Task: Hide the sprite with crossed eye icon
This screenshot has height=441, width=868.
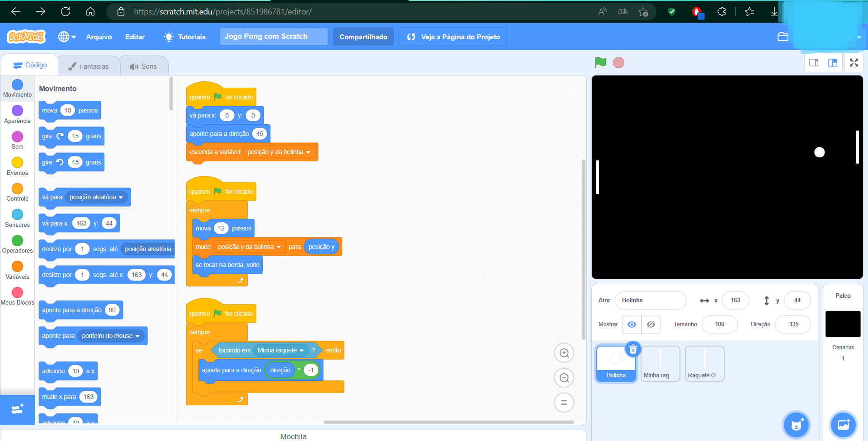Action: [651, 324]
